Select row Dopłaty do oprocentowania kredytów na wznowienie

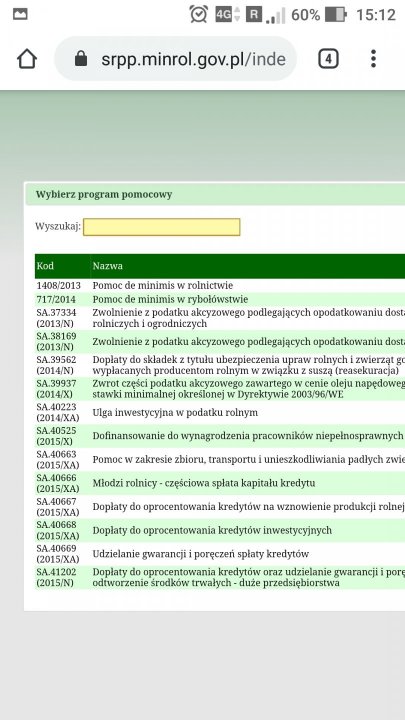point(220,506)
